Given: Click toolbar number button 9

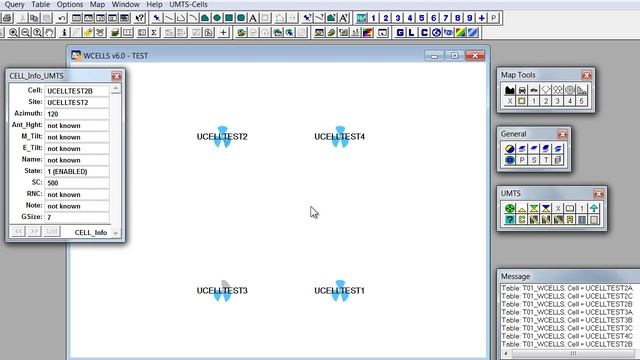Looking at the screenshot, I should click(x=470, y=18).
